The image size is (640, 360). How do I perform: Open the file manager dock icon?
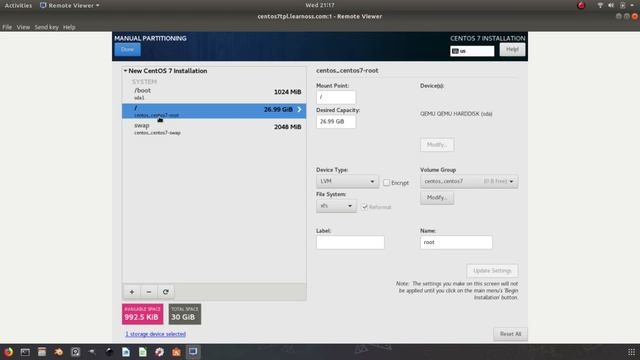point(42,352)
